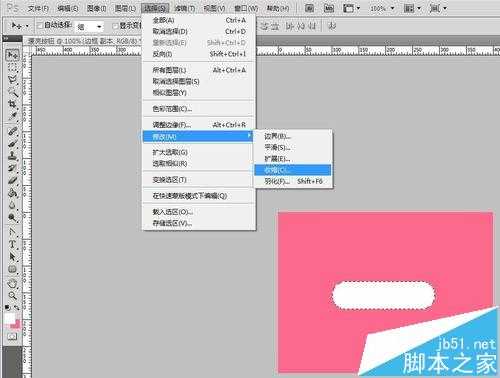This screenshot has width=500, height=378.
Task: Select the Path Selection tool
Action: pyautogui.click(x=12, y=257)
